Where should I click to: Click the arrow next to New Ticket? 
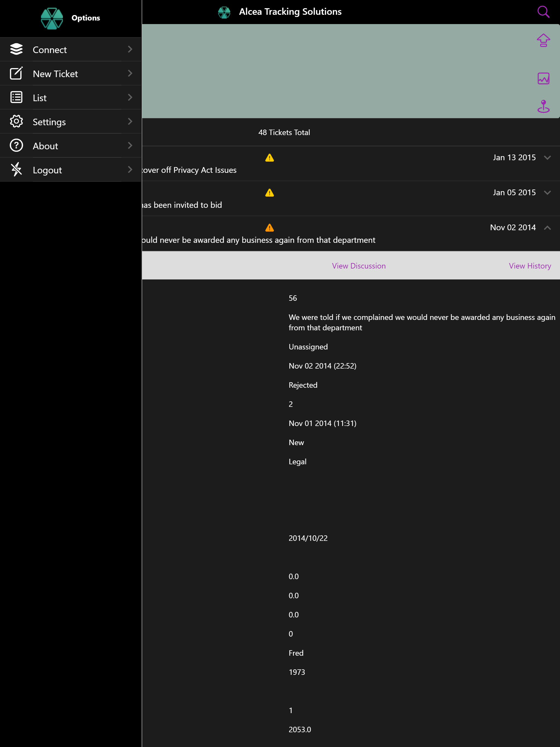coord(130,73)
